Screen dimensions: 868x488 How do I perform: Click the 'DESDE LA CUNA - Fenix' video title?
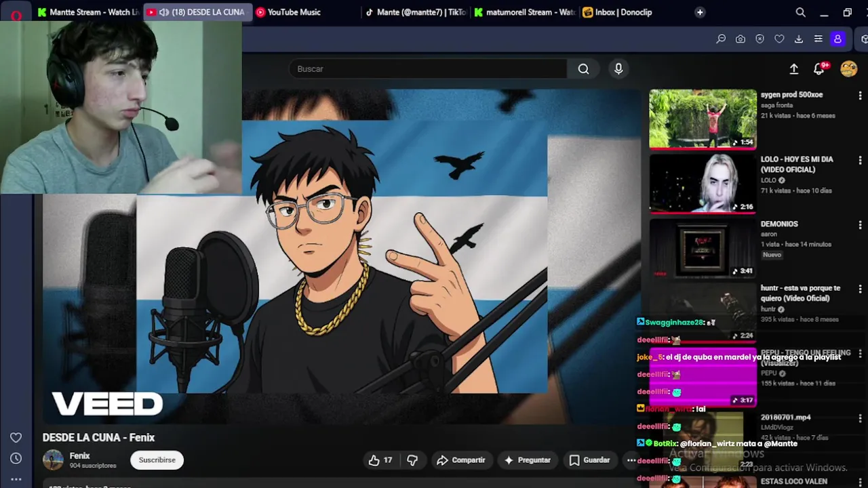99,438
